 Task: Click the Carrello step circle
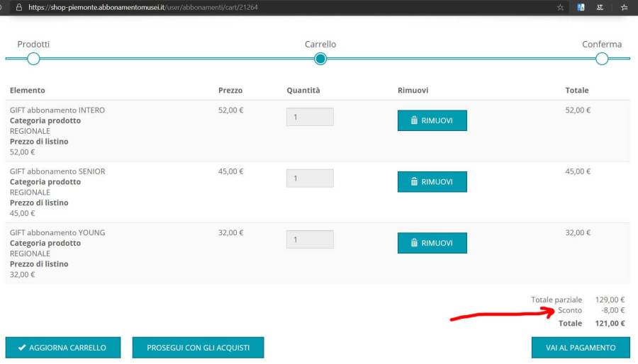320,59
